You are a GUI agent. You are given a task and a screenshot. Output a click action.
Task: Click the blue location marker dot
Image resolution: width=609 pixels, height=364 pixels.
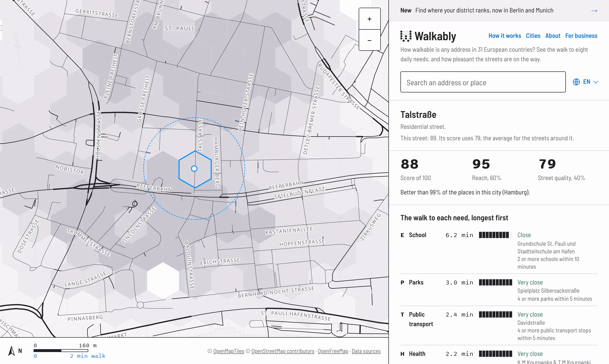(194, 169)
